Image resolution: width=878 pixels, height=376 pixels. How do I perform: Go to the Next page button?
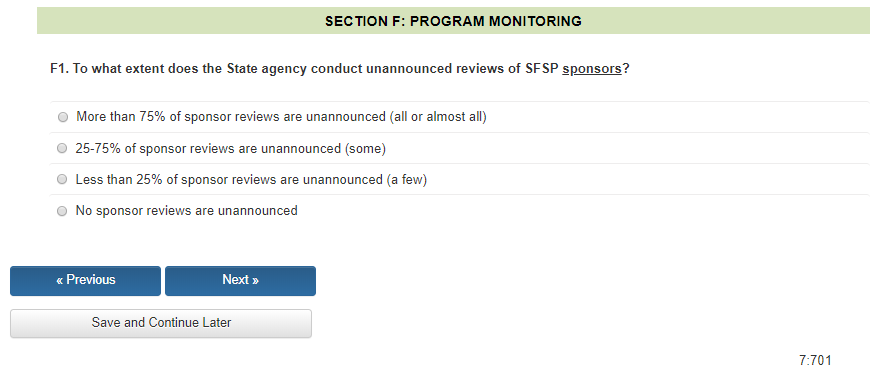click(240, 281)
